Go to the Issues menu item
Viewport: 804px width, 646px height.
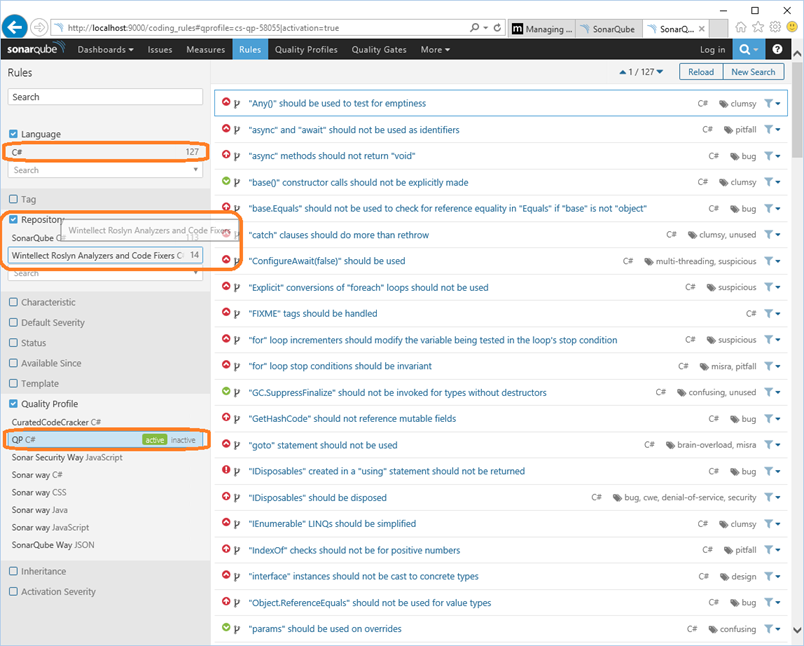pyautogui.click(x=160, y=50)
